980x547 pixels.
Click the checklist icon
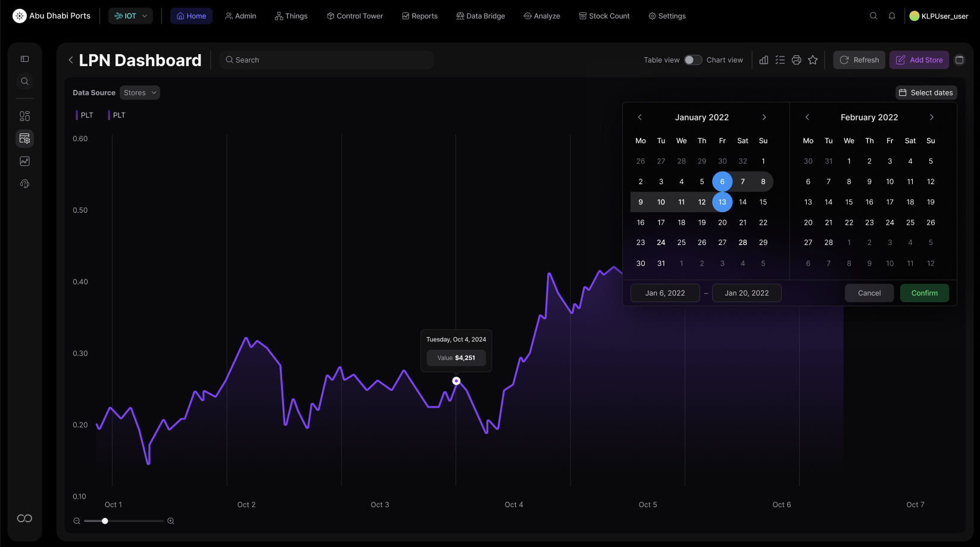point(780,60)
